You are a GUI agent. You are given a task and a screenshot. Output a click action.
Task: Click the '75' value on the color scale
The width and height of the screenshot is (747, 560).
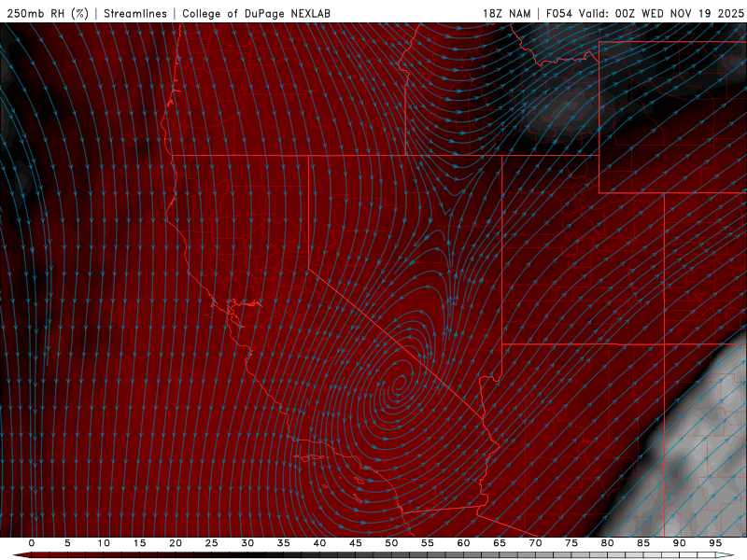pyautogui.click(x=571, y=543)
